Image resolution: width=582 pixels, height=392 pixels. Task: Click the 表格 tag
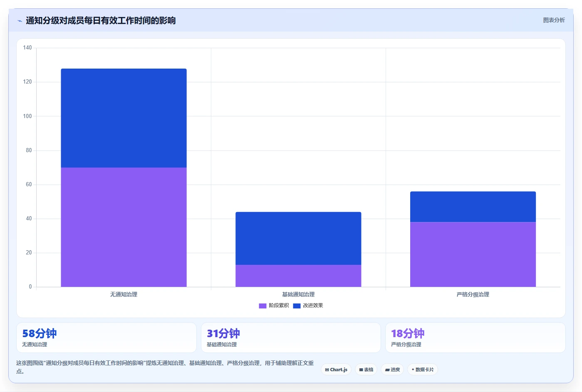pyautogui.click(x=366, y=370)
